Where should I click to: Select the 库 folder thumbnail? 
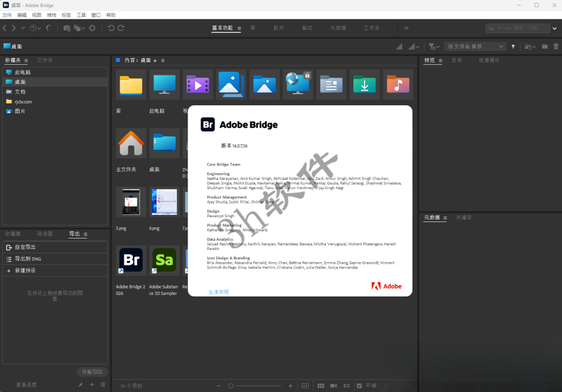pyautogui.click(x=131, y=85)
